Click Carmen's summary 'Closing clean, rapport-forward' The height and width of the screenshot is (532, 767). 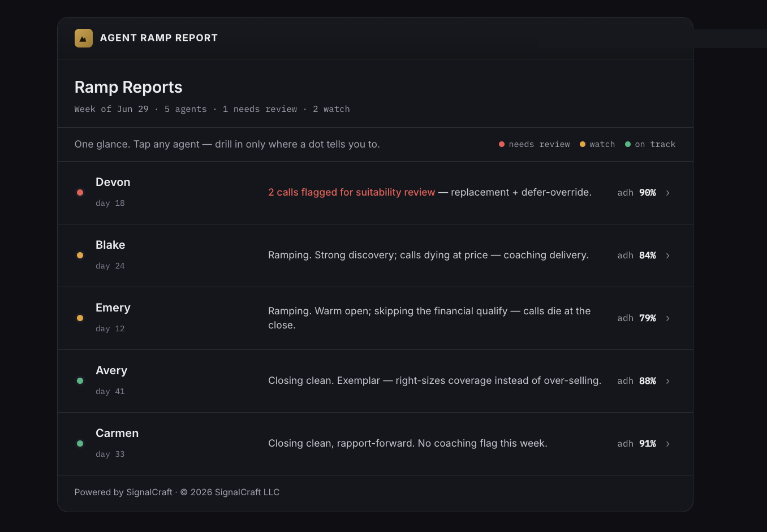click(x=408, y=443)
